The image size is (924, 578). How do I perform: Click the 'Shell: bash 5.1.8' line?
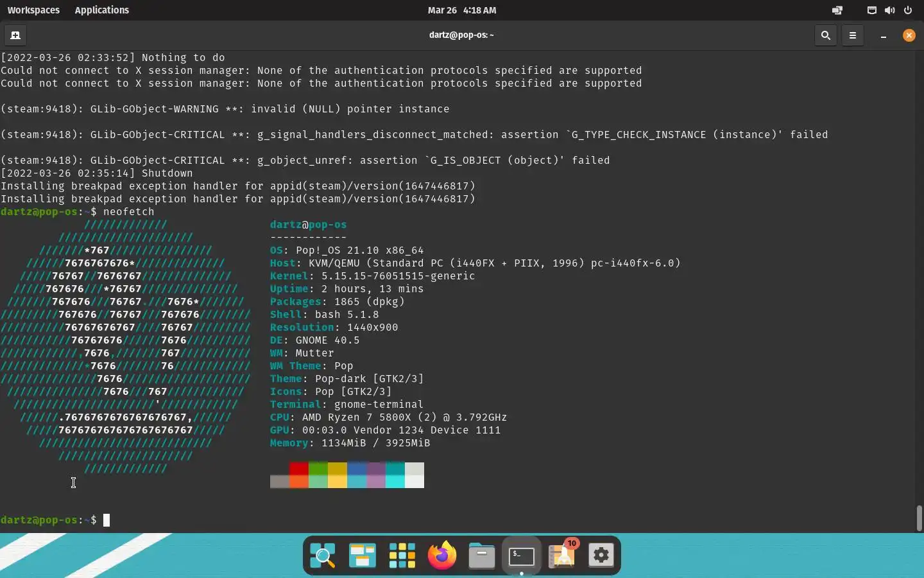(325, 315)
